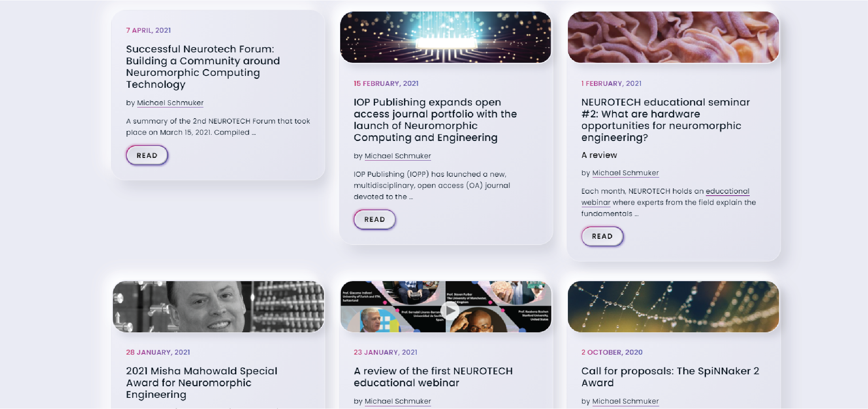Viewport: 868px width, 409px height.
Task: Click author link on IOP Publishing post
Action: 398,156
